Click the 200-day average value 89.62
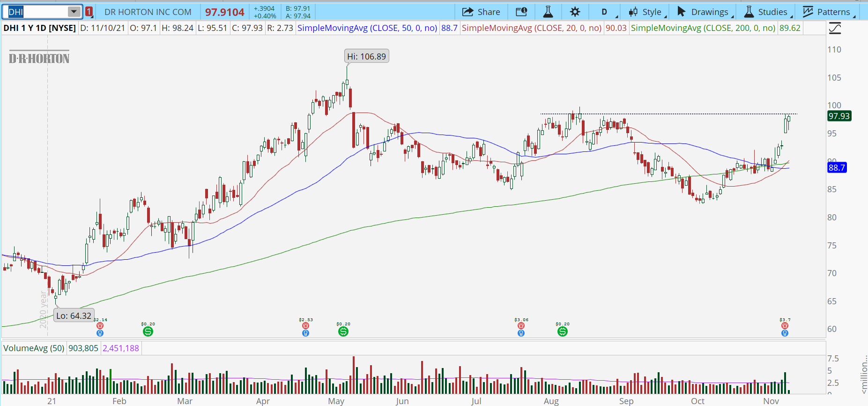Viewport: 868px width, 406px height. click(790, 28)
